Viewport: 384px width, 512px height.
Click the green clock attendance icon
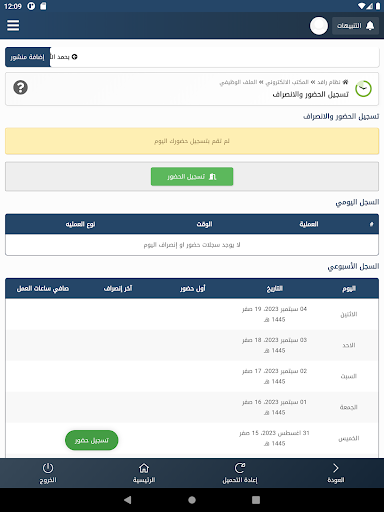coord(363,89)
